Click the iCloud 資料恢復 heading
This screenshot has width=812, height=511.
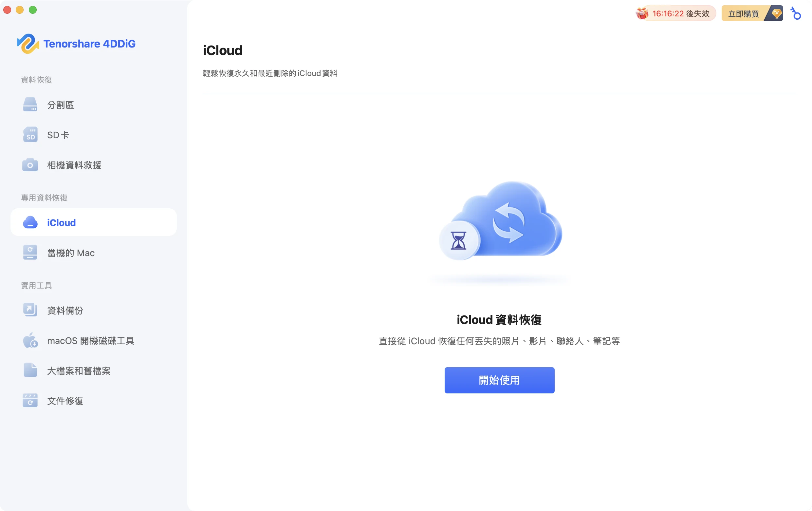[499, 319]
